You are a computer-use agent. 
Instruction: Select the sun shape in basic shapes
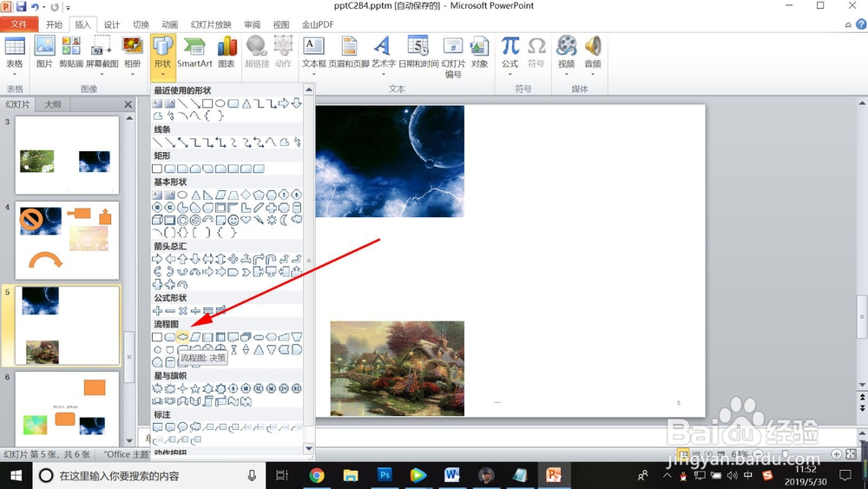pyautogui.click(x=271, y=220)
